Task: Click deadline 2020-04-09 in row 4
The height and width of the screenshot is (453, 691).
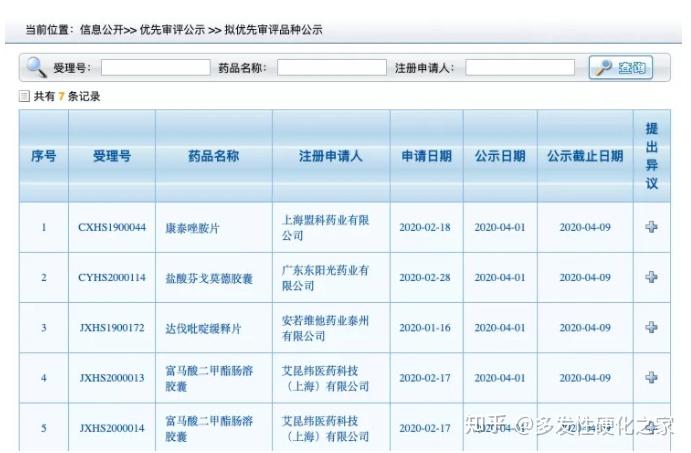Action: [585, 378]
